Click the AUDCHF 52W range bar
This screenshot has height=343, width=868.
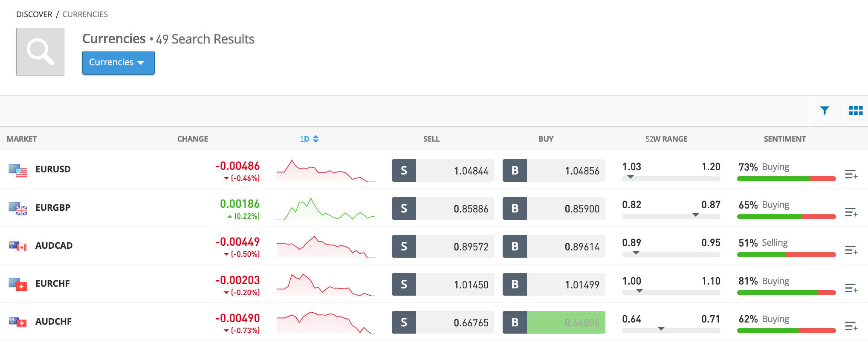(x=671, y=330)
